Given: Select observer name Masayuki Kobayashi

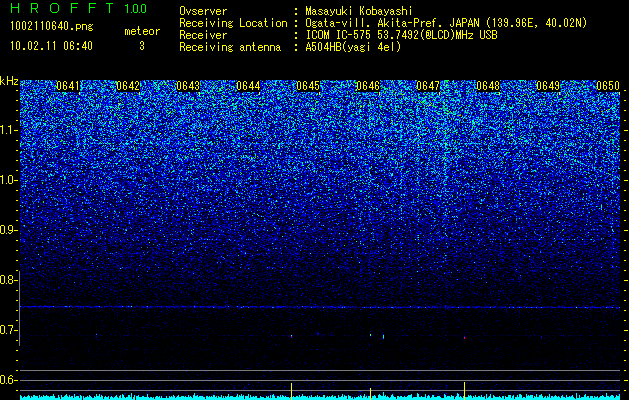Looking at the screenshot, I should 359,11.
